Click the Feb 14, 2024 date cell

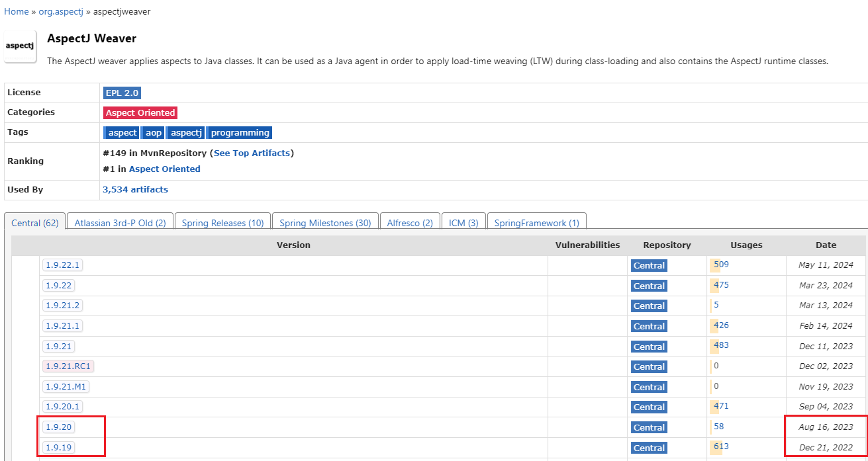coord(826,326)
